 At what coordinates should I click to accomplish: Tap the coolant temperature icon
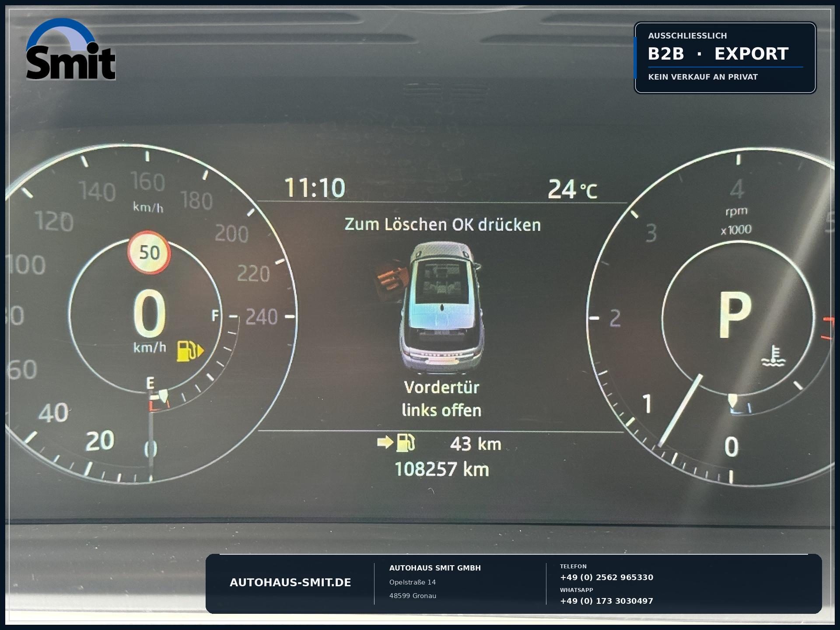[x=773, y=356]
